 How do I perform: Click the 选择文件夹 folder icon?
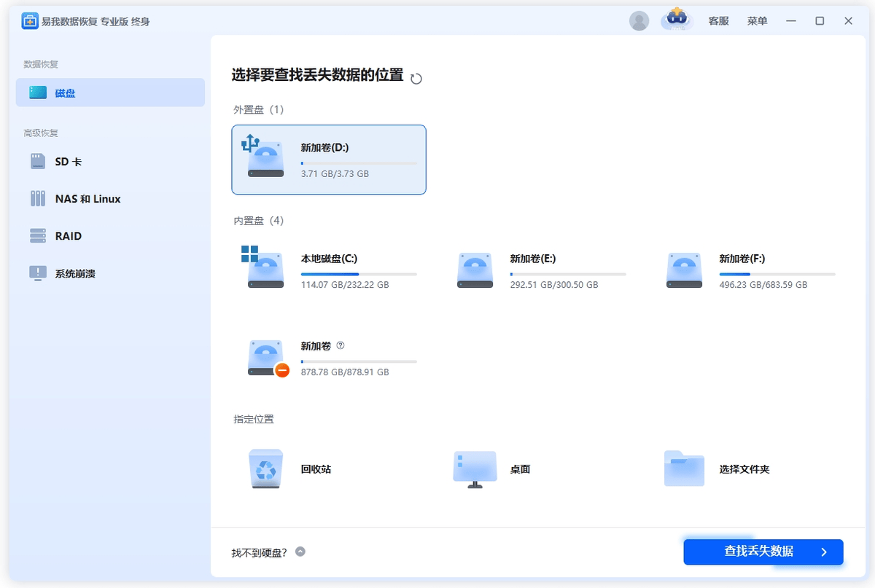[x=684, y=469]
